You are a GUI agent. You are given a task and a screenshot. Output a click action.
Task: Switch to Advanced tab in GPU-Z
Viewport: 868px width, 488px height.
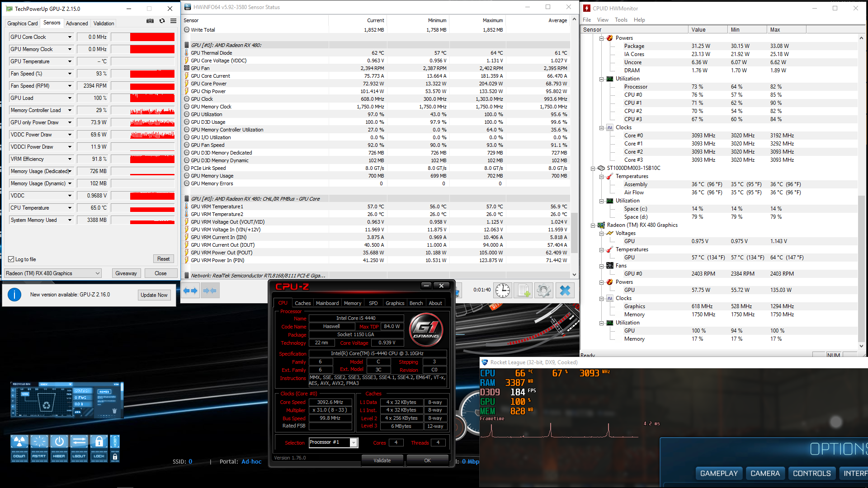pyautogui.click(x=77, y=23)
